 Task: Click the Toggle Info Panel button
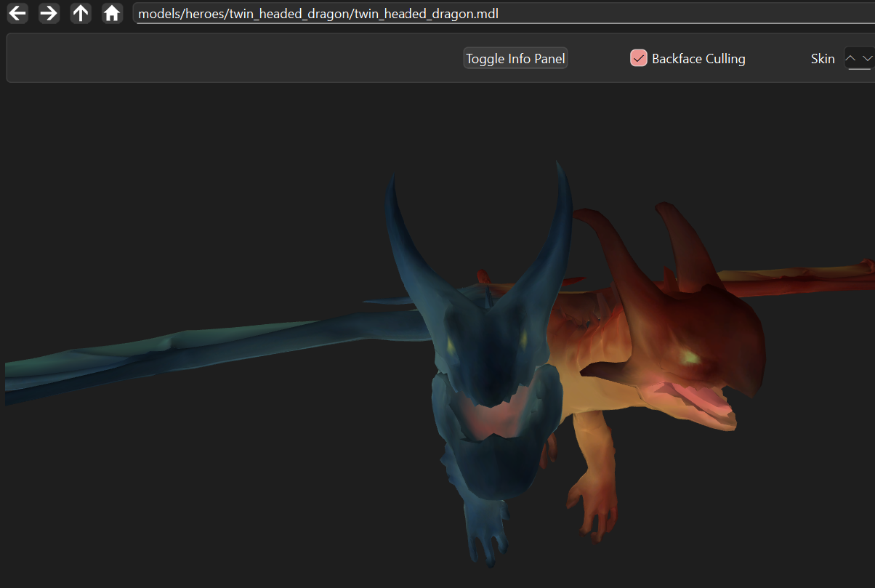click(x=515, y=59)
